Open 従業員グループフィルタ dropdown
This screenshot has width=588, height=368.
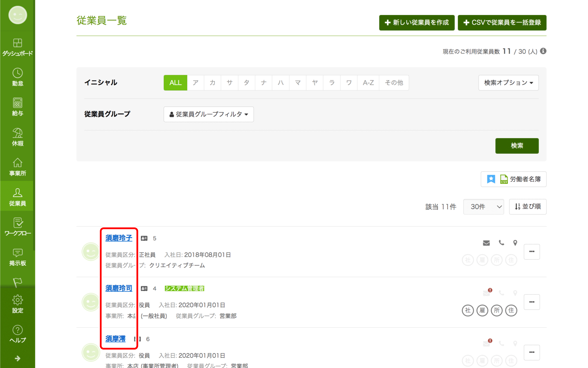click(x=209, y=114)
